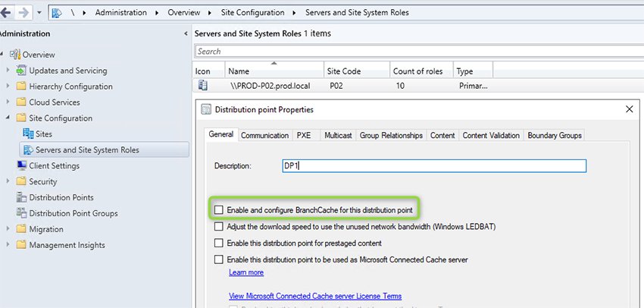Screen dimensions: 644x308
Task: Collapse the Overview tree node
Action: [x=3, y=55]
